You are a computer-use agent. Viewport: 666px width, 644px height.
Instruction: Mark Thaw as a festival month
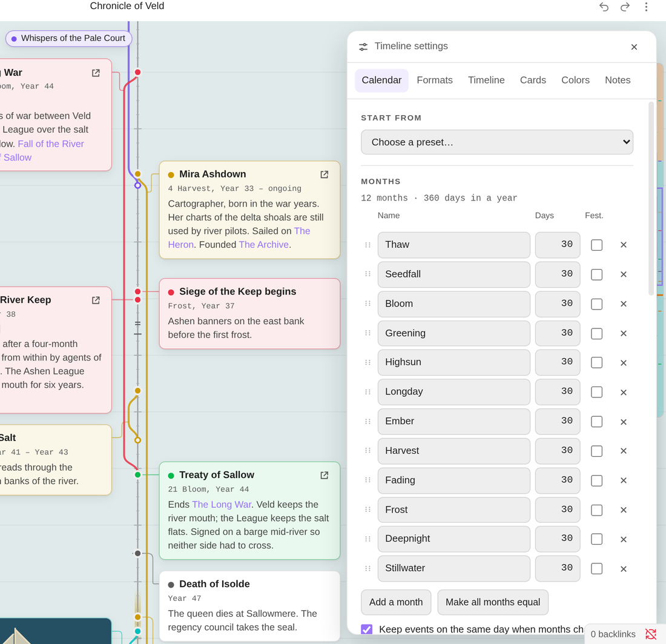coord(597,245)
